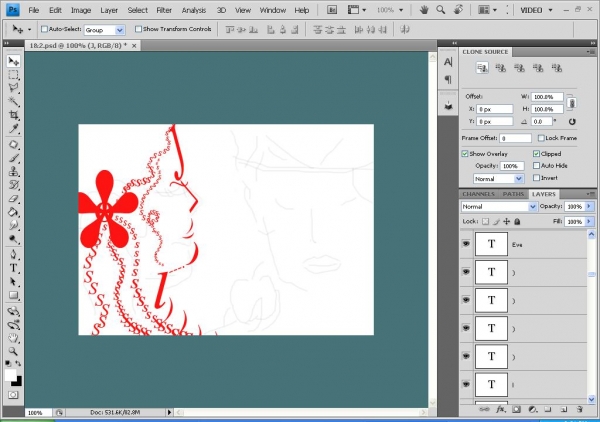Launch Bridge from the application bar
The image size is (600, 422).
pos(332,10)
